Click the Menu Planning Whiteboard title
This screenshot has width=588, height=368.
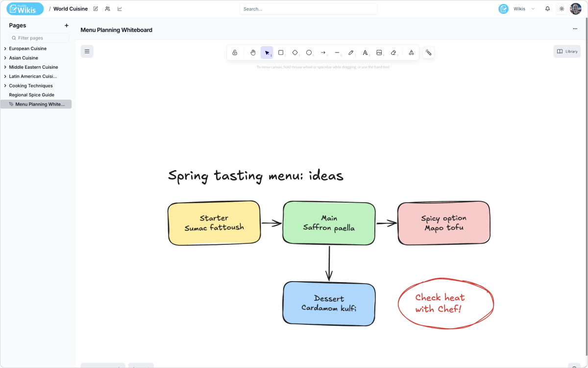(x=116, y=30)
